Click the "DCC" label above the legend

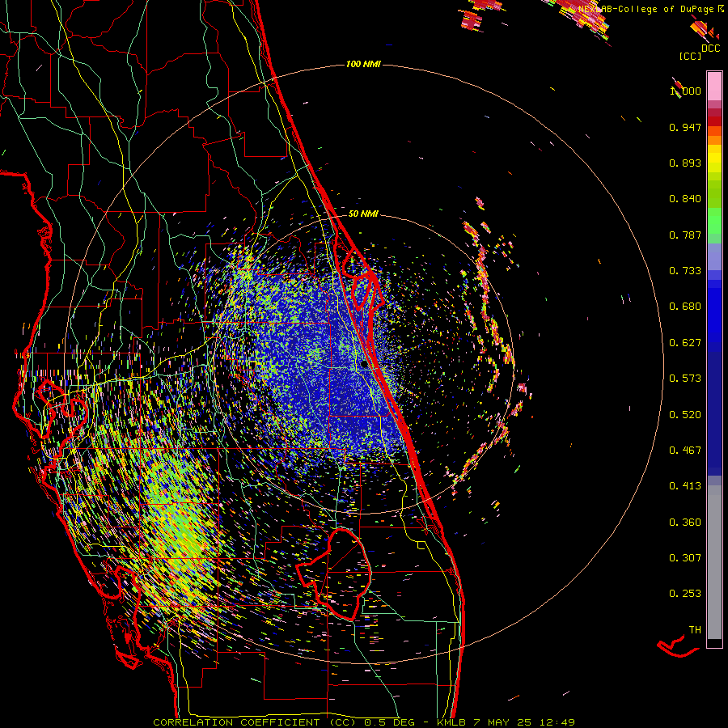coord(710,48)
